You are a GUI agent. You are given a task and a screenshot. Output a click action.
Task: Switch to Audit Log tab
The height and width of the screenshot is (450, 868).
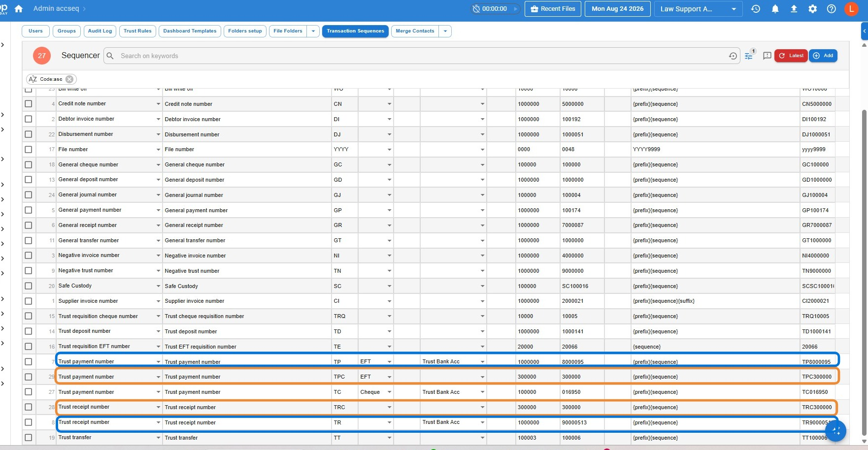tap(100, 31)
